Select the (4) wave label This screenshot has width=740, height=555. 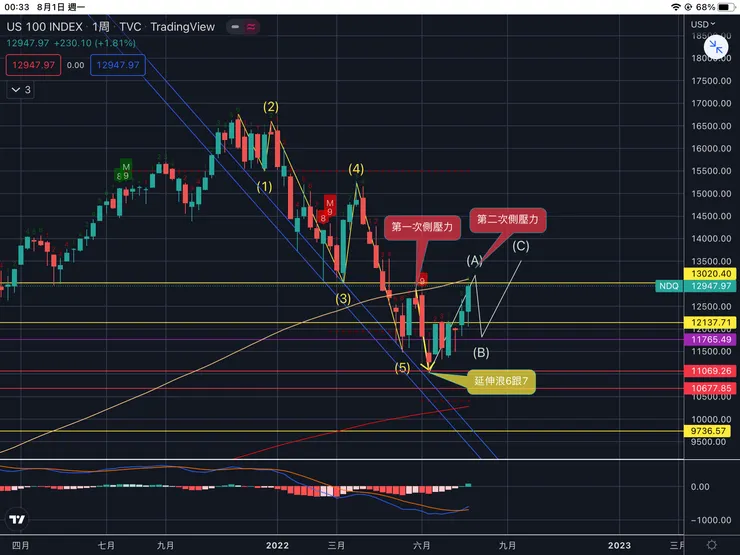pyautogui.click(x=356, y=169)
